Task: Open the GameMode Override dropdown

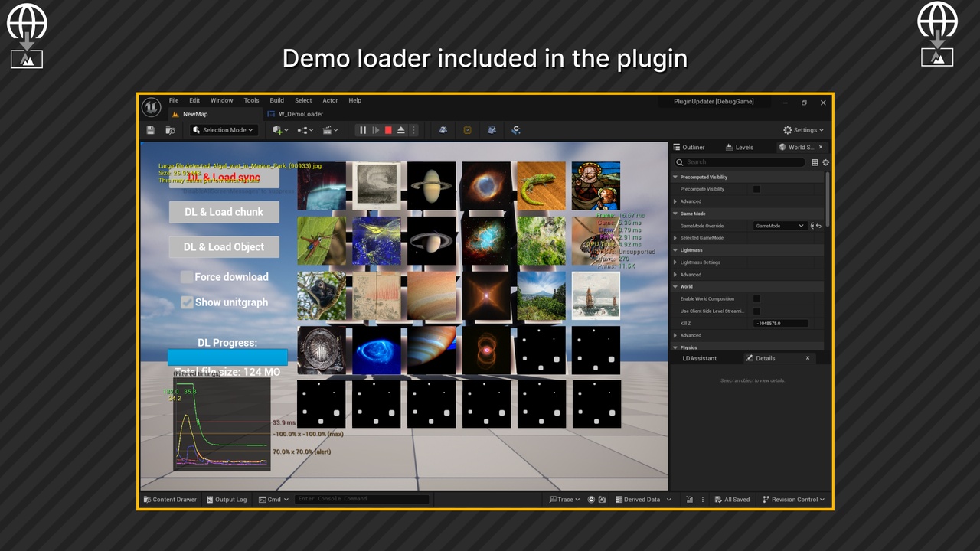Action: tap(779, 226)
